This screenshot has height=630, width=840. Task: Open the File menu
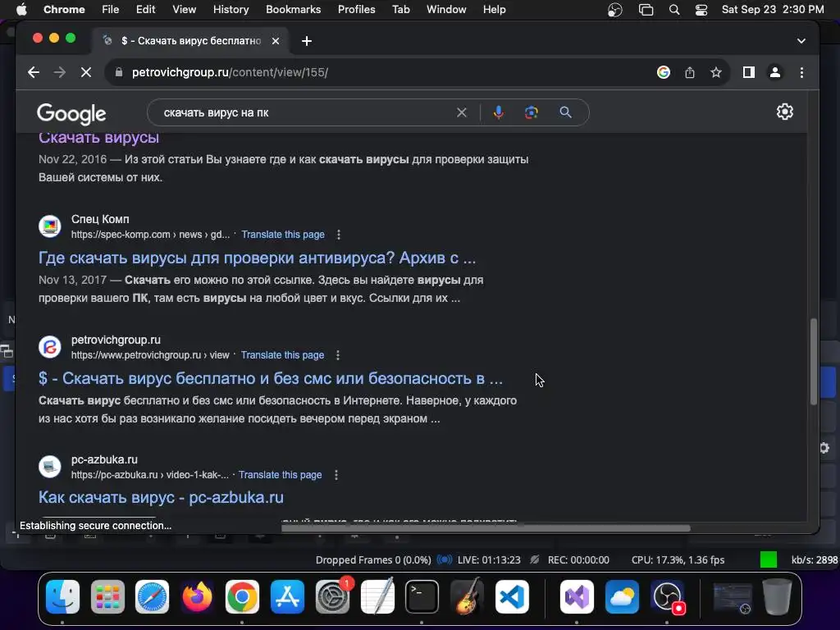(x=111, y=10)
